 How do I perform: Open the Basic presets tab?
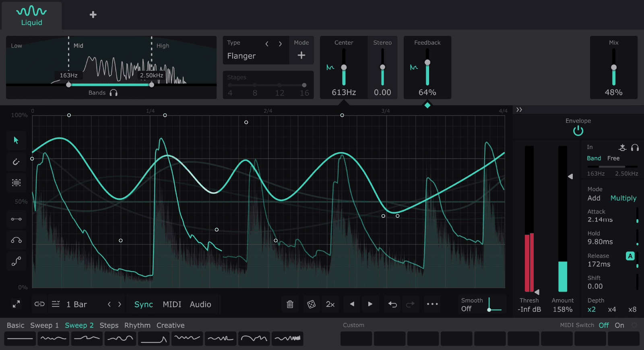point(15,325)
